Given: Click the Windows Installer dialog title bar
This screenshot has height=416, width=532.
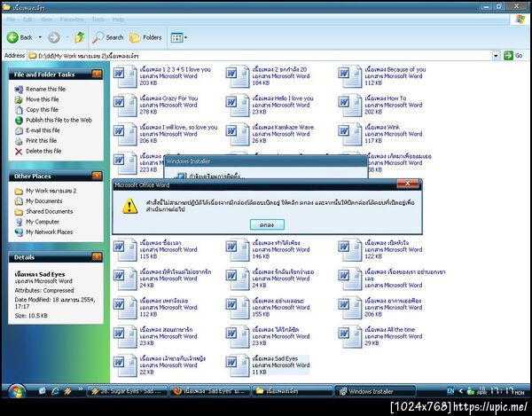Looking at the screenshot, I should click(266, 161).
